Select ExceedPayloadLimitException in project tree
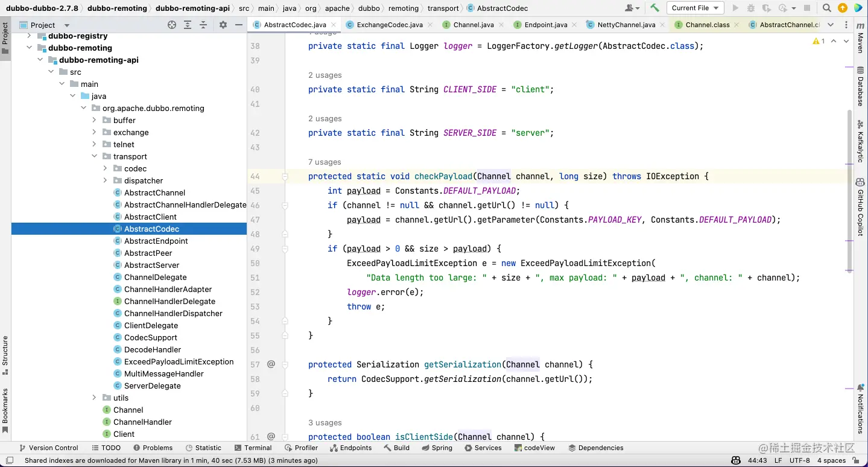 (179, 361)
